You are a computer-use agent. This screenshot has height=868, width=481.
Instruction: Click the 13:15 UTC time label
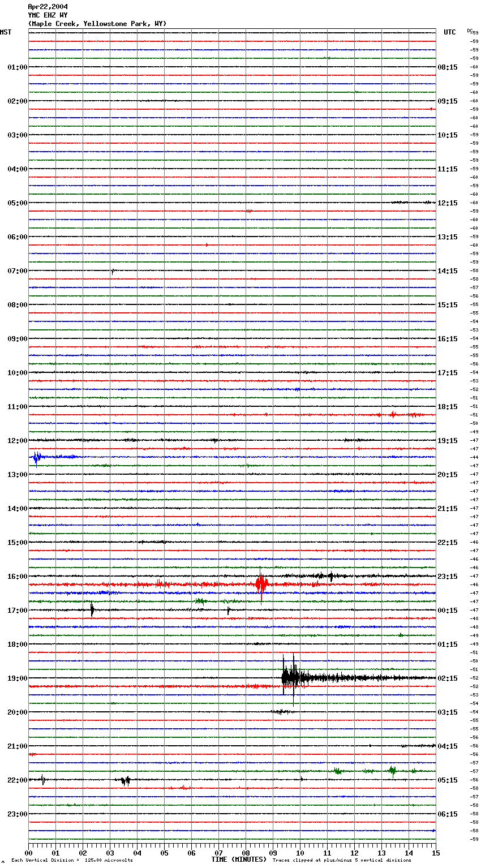[448, 237]
